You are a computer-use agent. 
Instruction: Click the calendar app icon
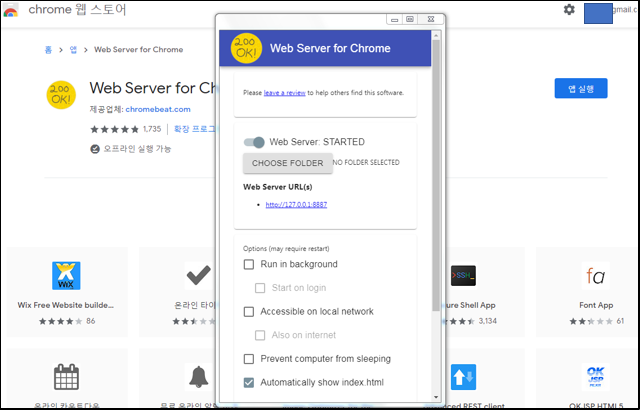[x=66, y=377]
